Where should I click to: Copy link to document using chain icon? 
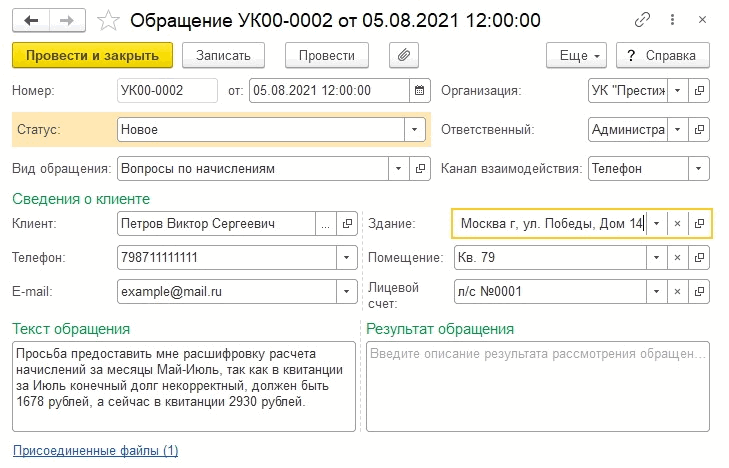point(641,20)
